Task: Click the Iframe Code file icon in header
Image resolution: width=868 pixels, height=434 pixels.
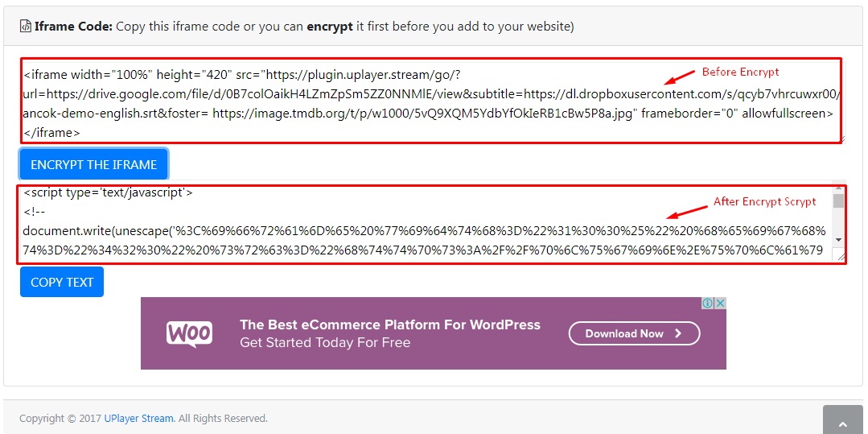Action: click(x=26, y=26)
